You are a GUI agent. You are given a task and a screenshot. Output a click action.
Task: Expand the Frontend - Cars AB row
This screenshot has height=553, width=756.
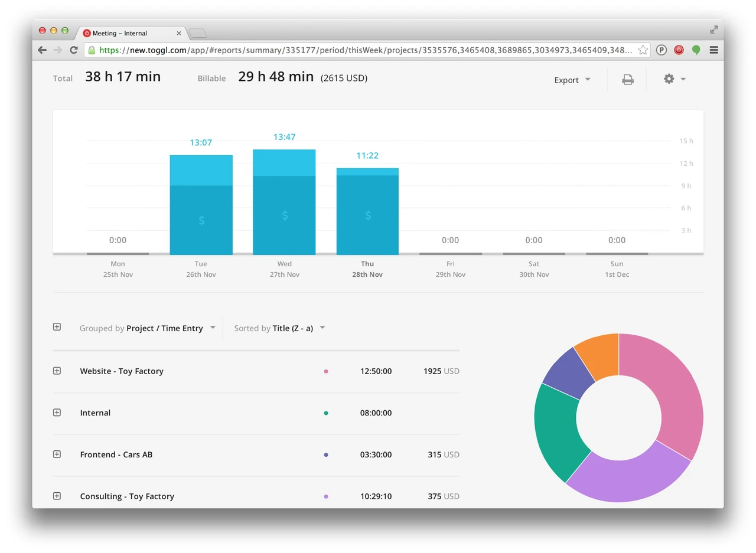pos(57,454)
